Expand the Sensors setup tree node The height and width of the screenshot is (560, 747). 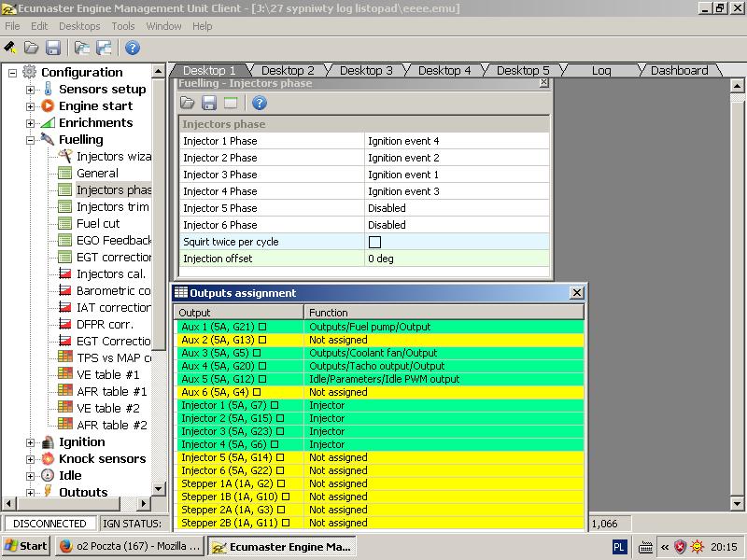click(x=30, y=90)
